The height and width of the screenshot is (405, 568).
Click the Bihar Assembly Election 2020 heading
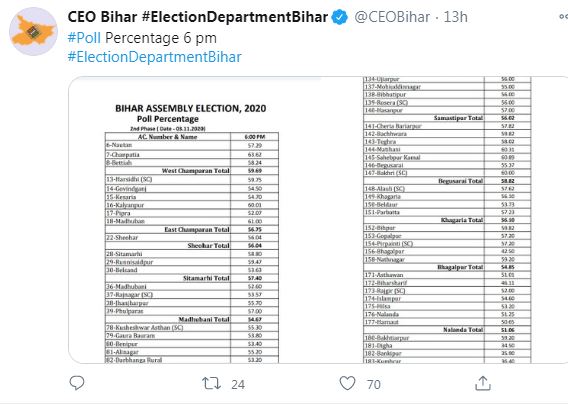tap(191, 108)
